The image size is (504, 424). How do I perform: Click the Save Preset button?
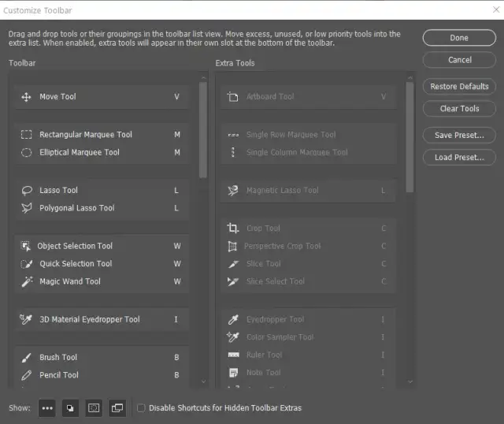(459, 136)
